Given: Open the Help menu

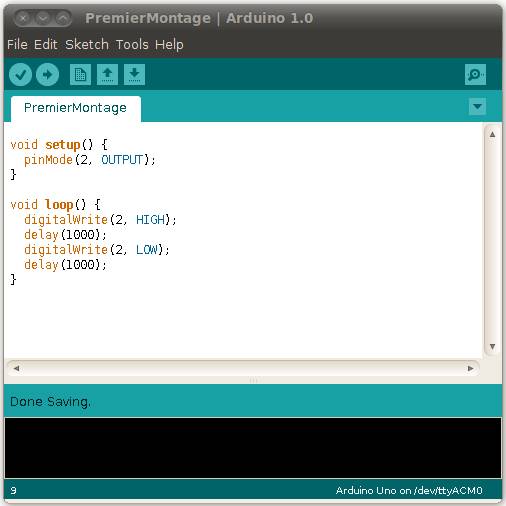Looking at the screenshot, I should (169, 44).
